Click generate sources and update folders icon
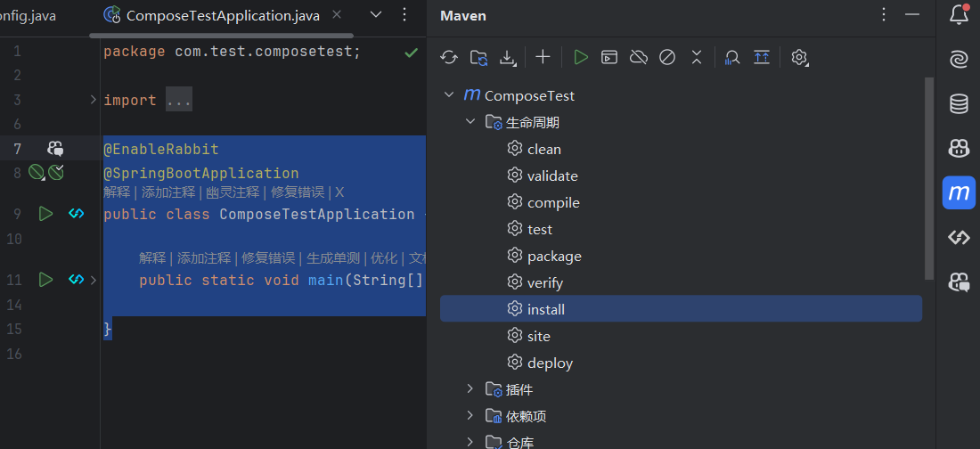 (478, 58)
